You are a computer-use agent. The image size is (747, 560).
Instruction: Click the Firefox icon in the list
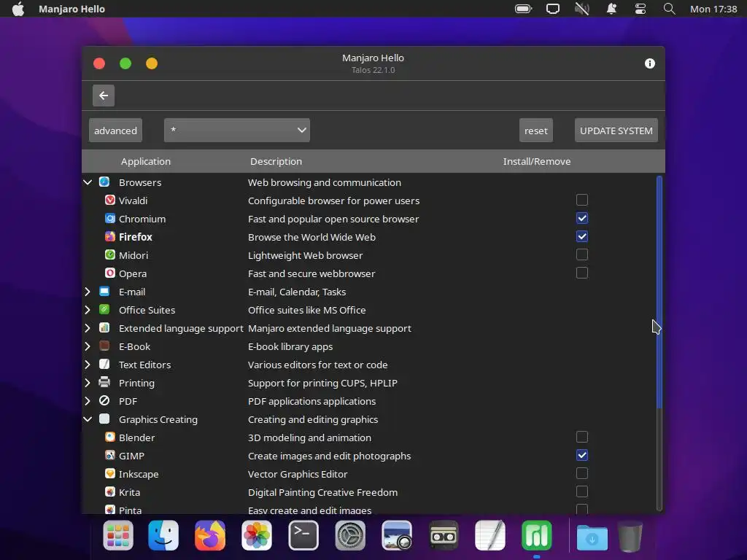[110, 237]
